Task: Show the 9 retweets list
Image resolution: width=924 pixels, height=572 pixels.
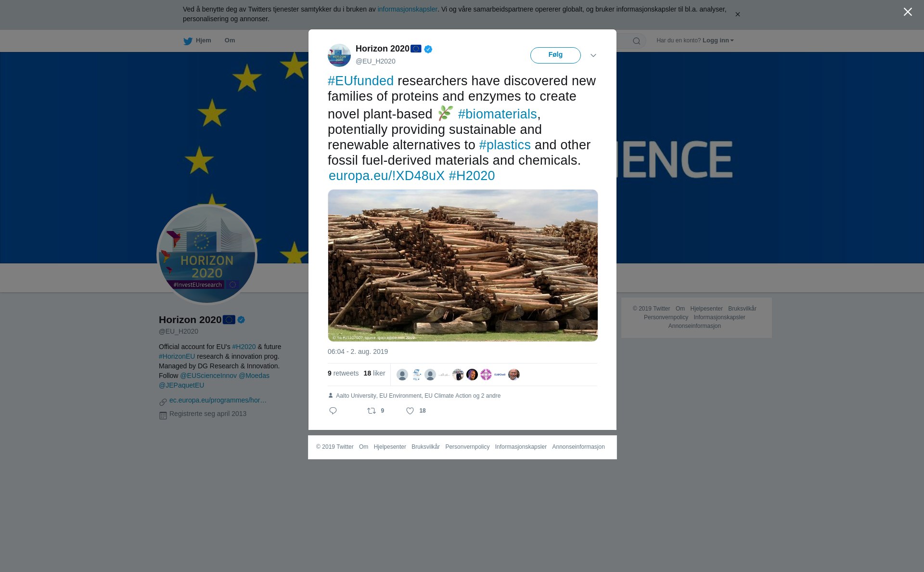Action: pyautogui.click(x=343, y=373)
